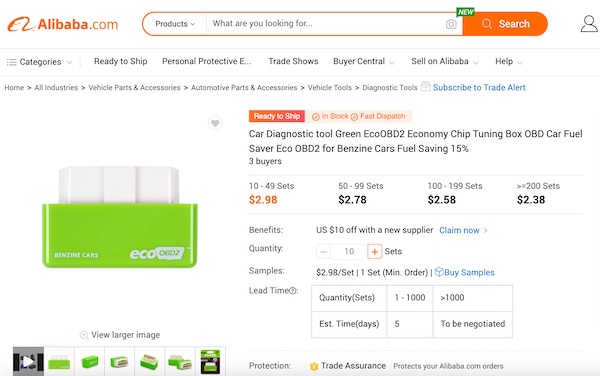Open the Products search category dropdown
Screen dimensions: 600x376
175,24
